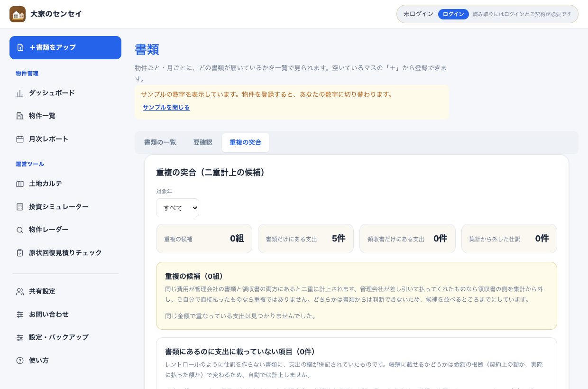The height and width of the screenshot is (389, 588).
Task: Click the calculator icon beside 投資シミュレーター
Action: 20,207
